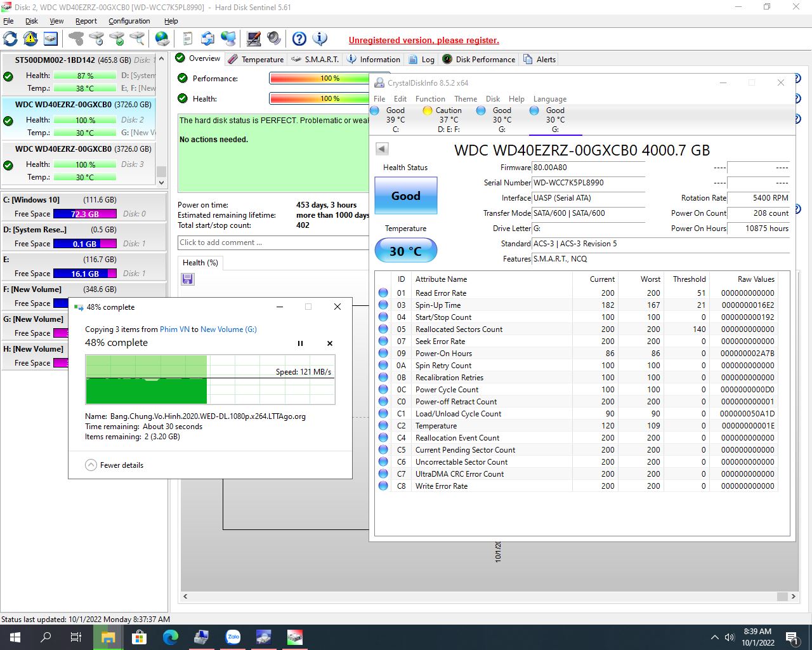Open the notification center icon
This screenshot has width=812, height=650.
pyautogui.click(x=792, y=637)
